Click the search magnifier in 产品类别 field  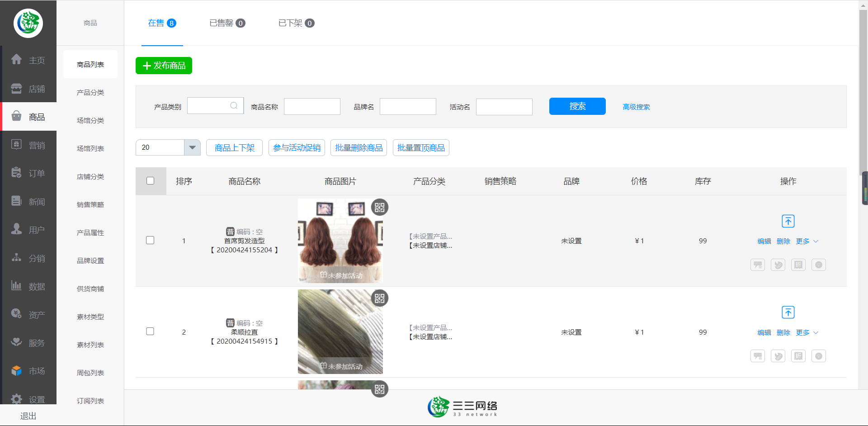[x=234, y=106]
